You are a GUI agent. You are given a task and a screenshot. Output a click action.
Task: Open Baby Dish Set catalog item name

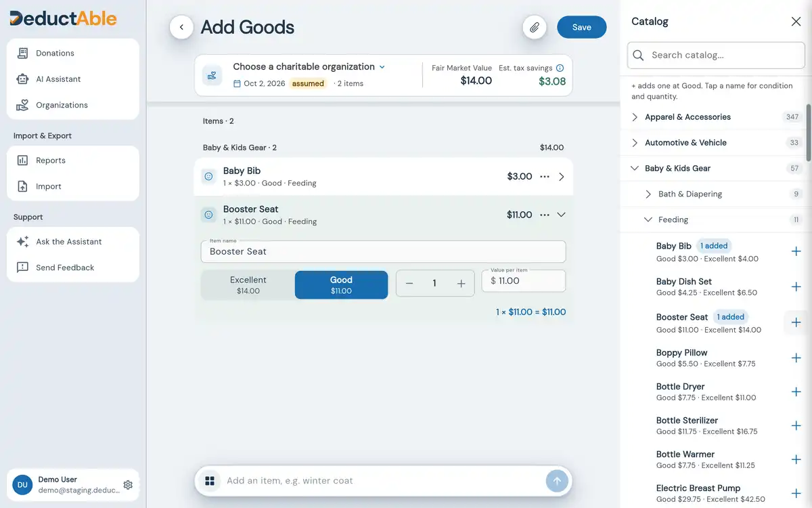(684, 282)
